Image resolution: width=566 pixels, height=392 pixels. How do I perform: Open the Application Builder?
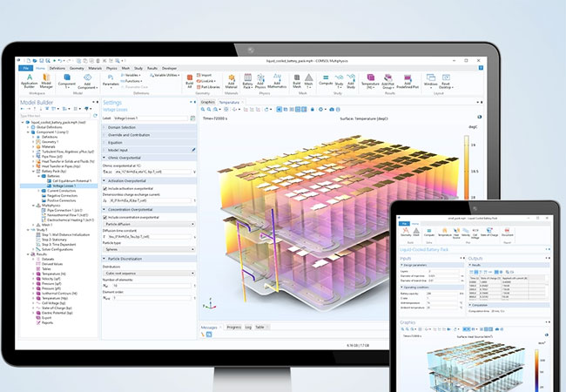30,81
